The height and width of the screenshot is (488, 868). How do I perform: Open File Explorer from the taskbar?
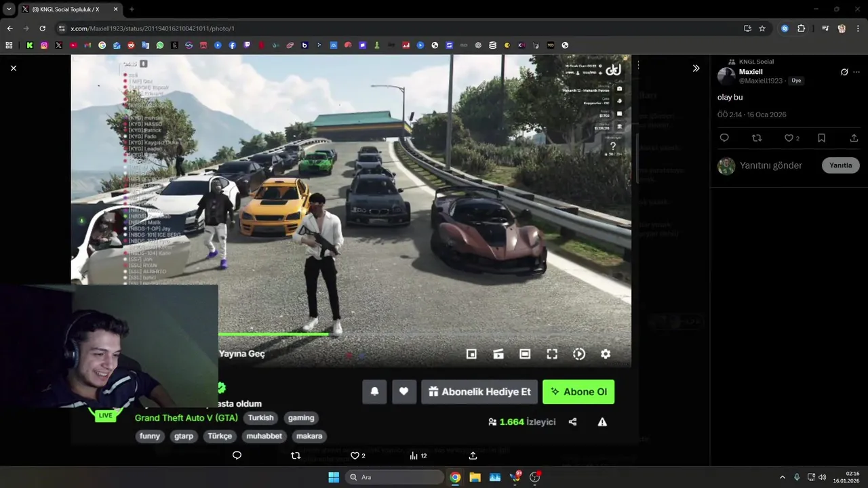coord(475,477)
